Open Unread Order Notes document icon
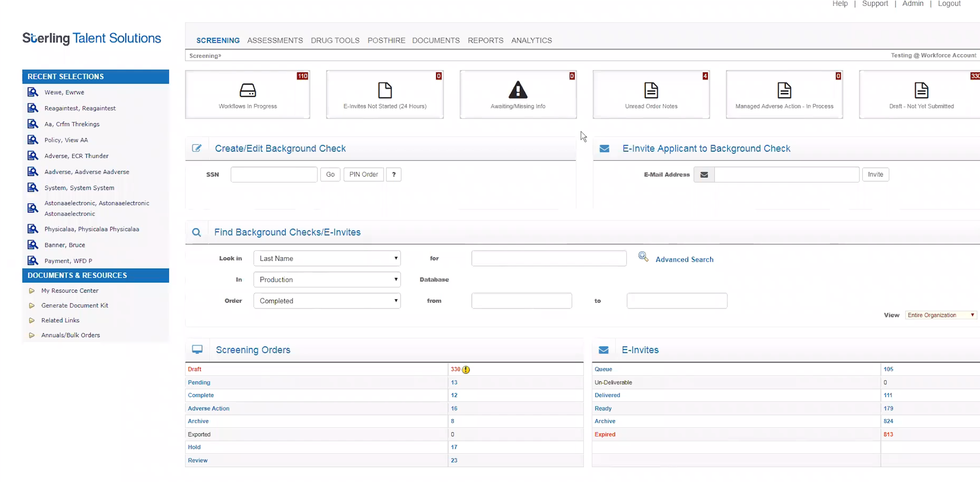The image size is (980, 482). (651, 91)
